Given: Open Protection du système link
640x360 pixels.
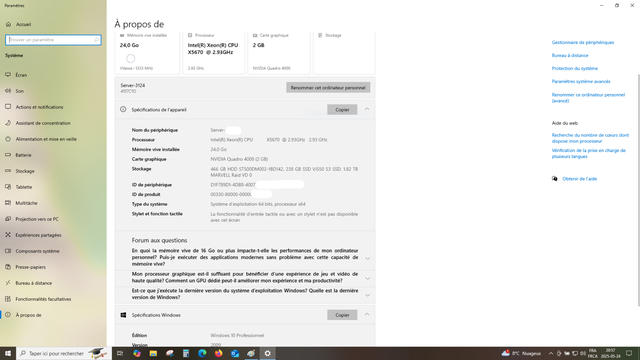Looking at the screenshot, I should pyautogui.click(x=574, y=69).
